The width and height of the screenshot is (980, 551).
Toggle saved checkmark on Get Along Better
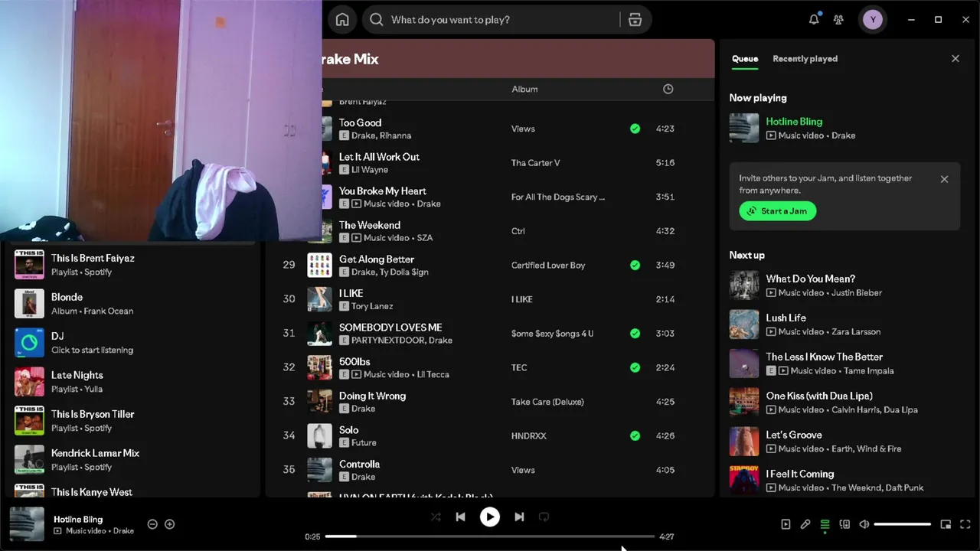(x=635, y=266)
